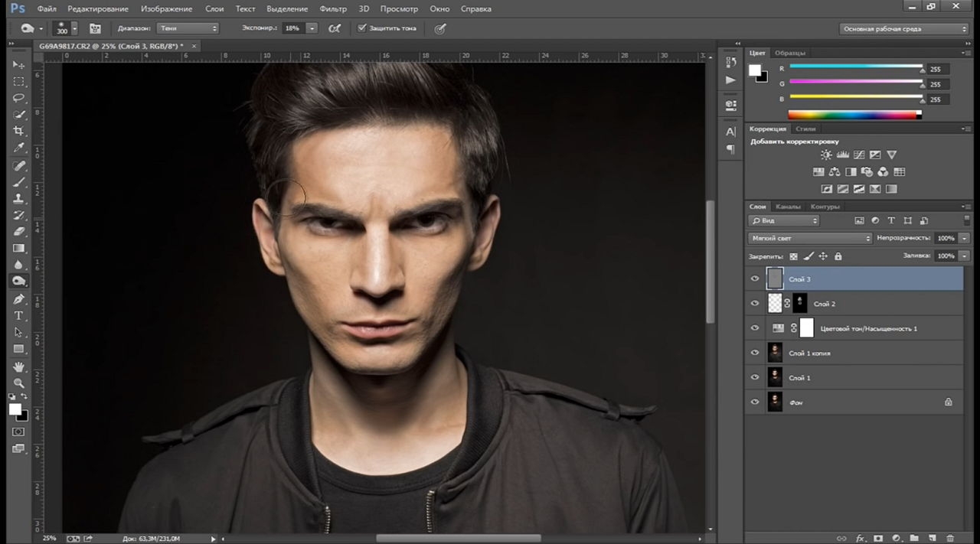Viewport: 980px width, 544px height.
Task: Open the Вид layer filter dropdown
Action: [784, 220]
